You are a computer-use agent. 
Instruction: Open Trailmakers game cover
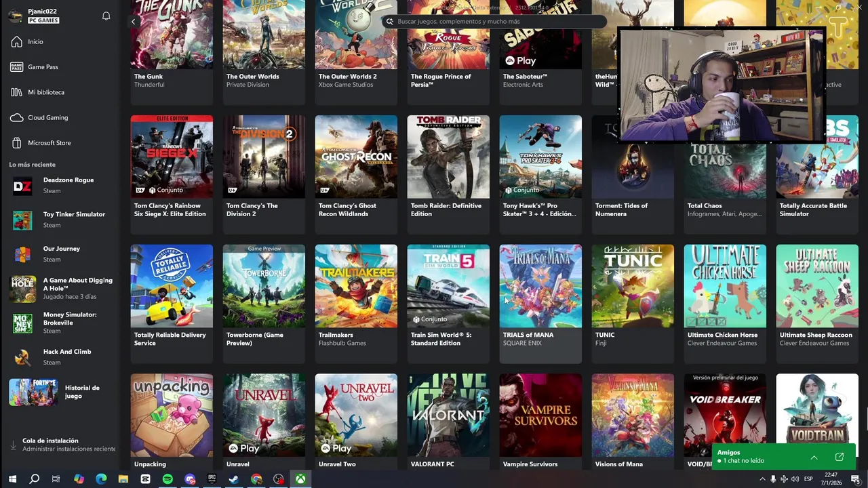click(x=356, y=286)
